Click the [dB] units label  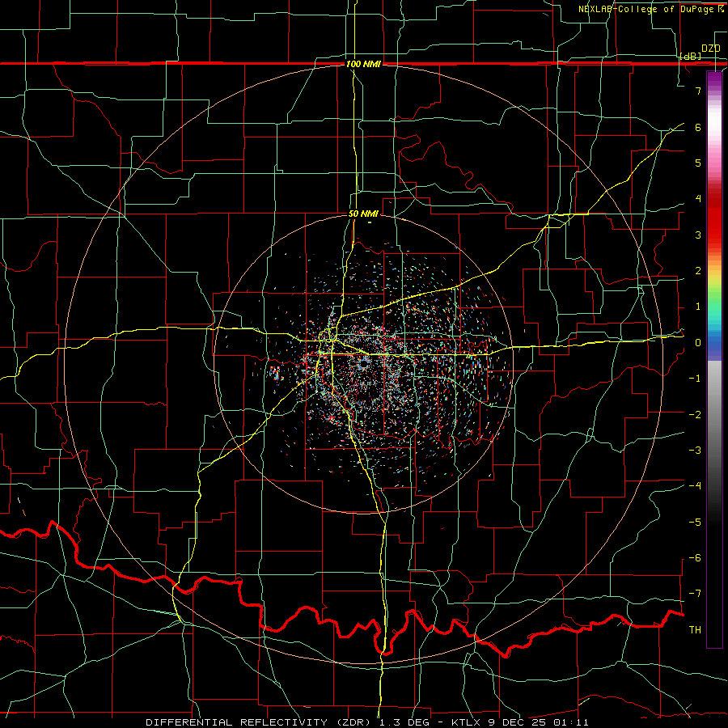(x=691, y=56)
